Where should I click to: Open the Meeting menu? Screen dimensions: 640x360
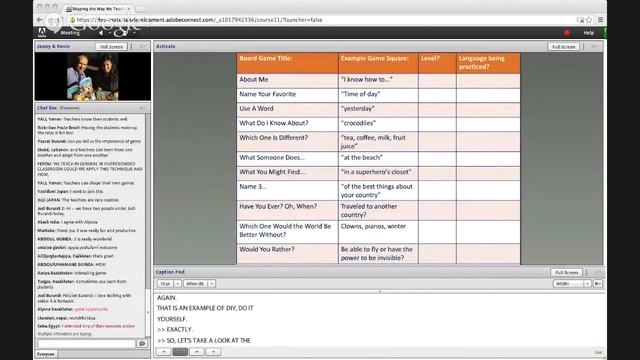tap(70, 33)
